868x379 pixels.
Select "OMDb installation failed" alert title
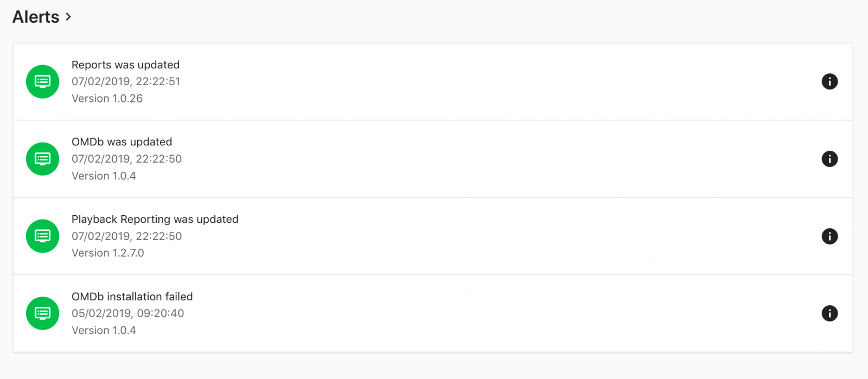point(132,297)
